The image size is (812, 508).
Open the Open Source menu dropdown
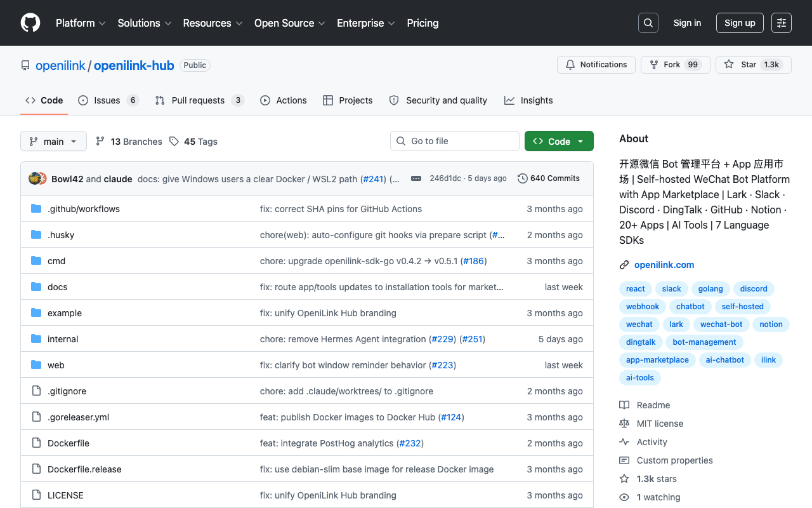coord(290,23)
